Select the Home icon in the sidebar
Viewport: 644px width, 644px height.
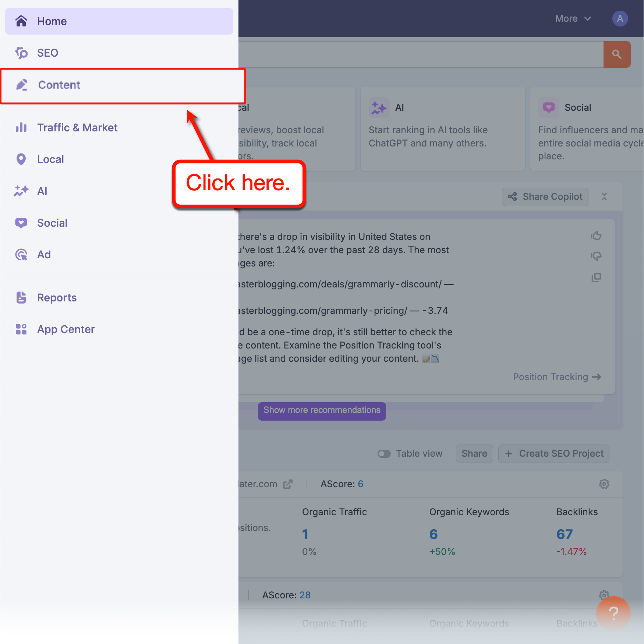pyautogui.click(x=21, y=21)
